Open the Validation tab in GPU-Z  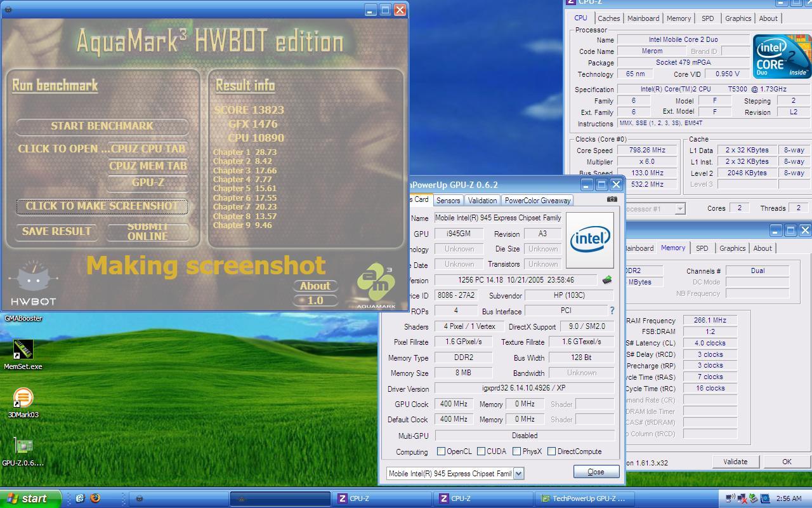click(482, 200)
